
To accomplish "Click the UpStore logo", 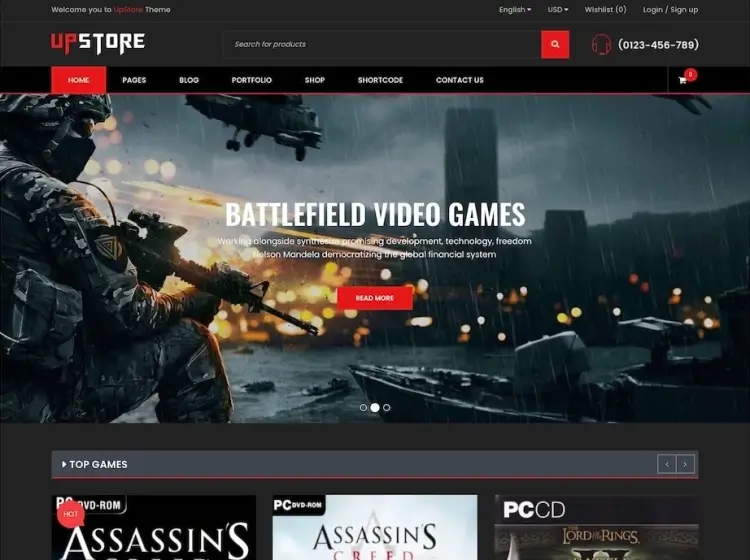I will point(98,43).
